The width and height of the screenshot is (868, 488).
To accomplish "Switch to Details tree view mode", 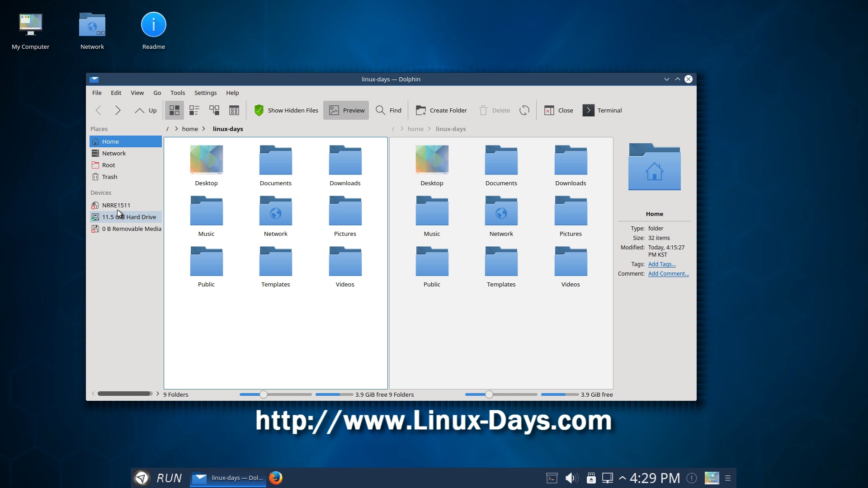I will 214,110.
